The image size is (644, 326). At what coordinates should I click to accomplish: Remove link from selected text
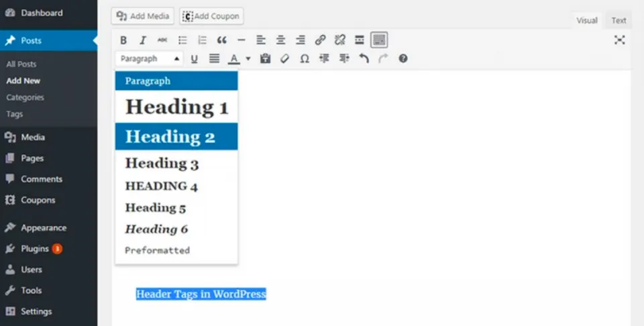(x=339, y=40)
